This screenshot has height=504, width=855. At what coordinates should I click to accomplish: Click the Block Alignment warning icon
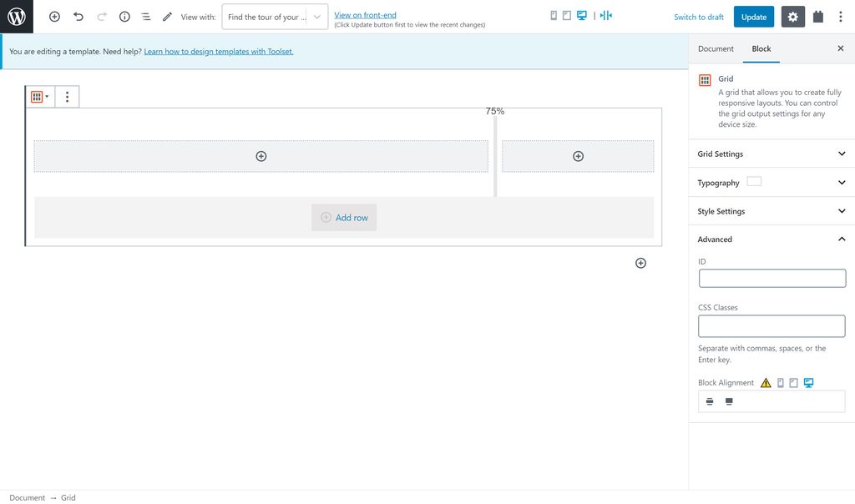coord(766,383)
